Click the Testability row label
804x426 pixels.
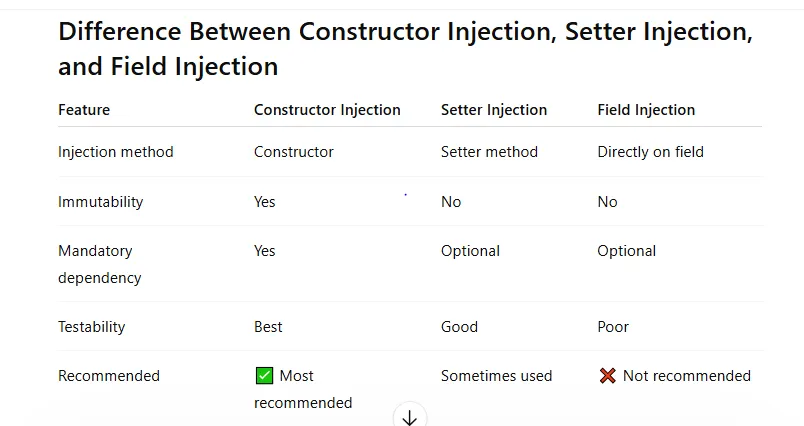(92, 327)
